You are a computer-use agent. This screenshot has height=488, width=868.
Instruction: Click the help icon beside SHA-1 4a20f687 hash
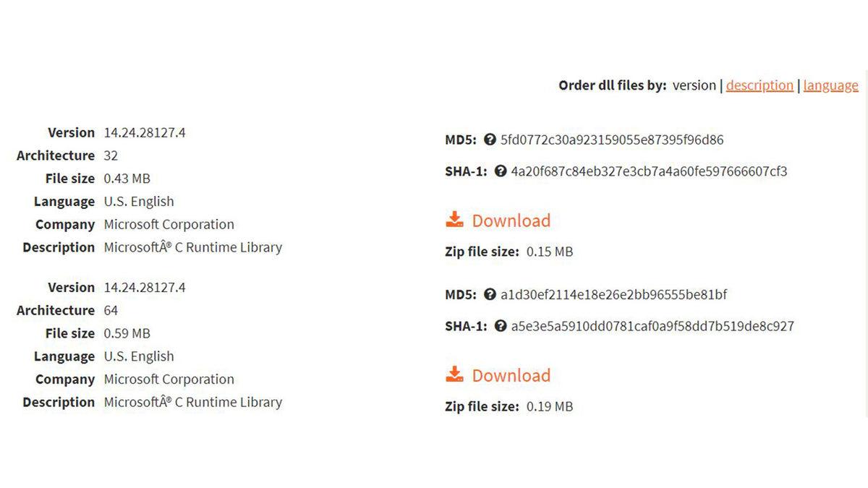(501, 171)
